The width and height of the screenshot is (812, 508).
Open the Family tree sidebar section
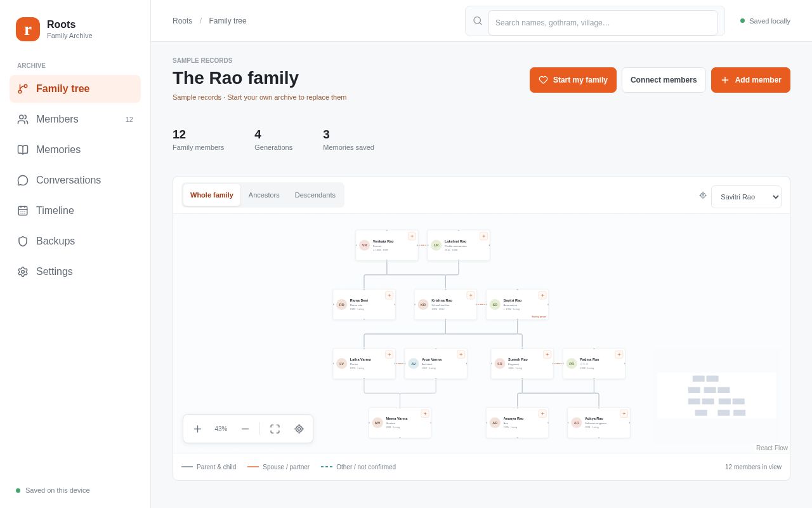pos(75,89)
